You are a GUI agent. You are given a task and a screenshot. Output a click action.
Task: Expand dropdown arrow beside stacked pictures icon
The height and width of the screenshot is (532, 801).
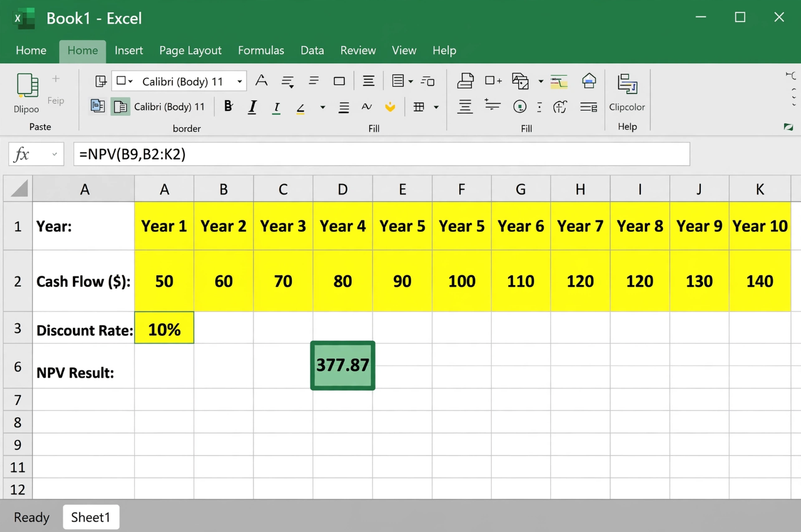click(541, 81)
